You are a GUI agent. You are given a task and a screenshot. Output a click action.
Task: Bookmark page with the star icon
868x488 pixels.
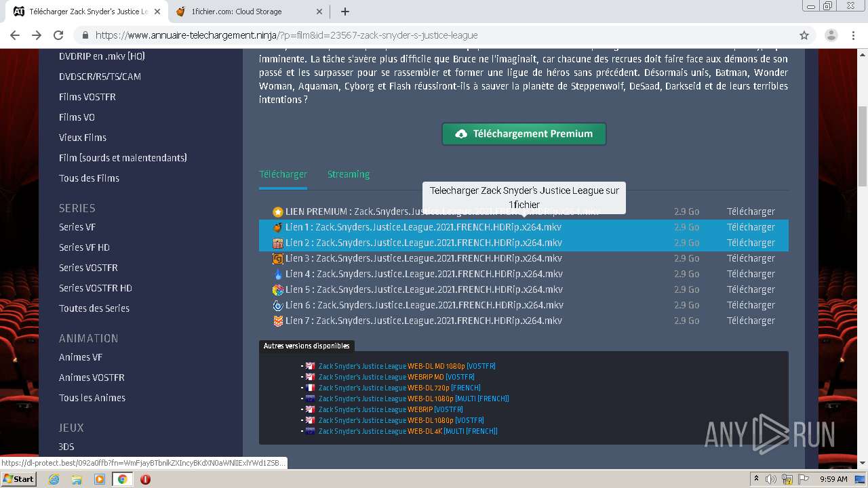tap(804, 35)
